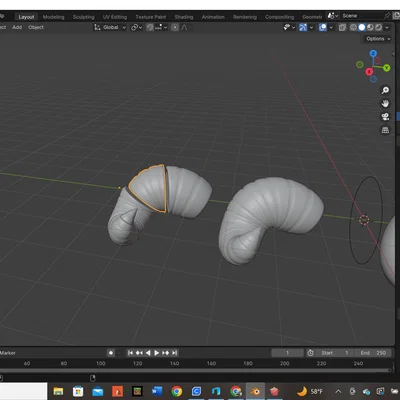Image resolution: width=400 pixels, height=400 pixels.
Task: Jump to next keyframe
Action: (165, 353)
